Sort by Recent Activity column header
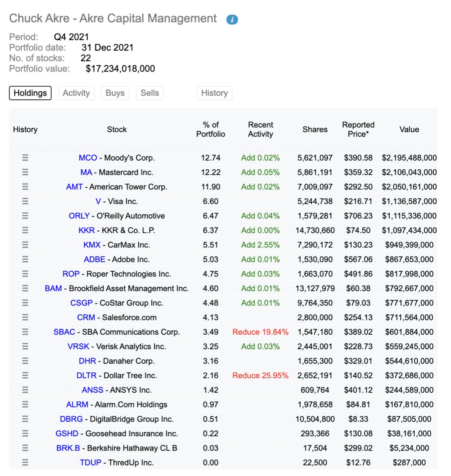This screenshot has height=476, width=451. (x=260, y=129)
